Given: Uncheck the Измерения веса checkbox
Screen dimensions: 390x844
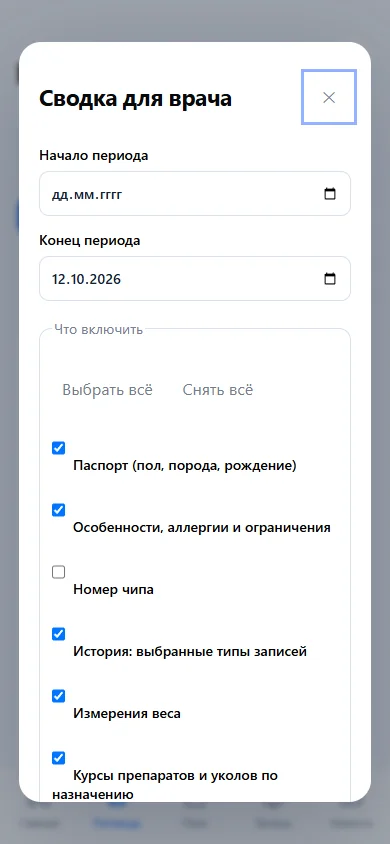Looking at the screenshot, I should point(59,696).
